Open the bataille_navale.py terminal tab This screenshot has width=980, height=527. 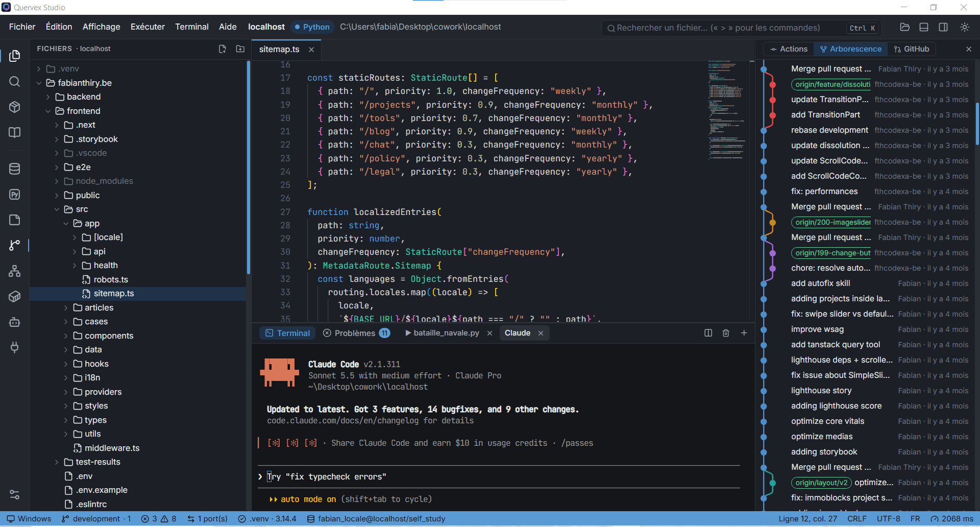(x=446, y=333)
